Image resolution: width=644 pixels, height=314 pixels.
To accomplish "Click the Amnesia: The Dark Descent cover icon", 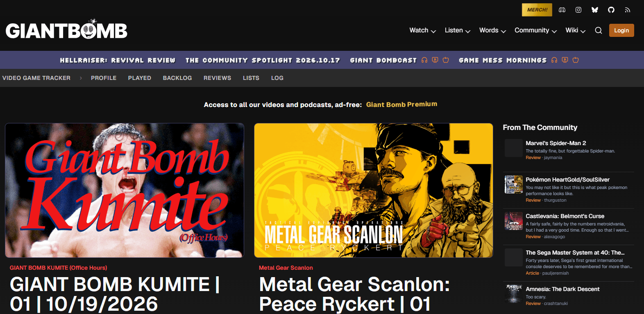I will 514,294.
